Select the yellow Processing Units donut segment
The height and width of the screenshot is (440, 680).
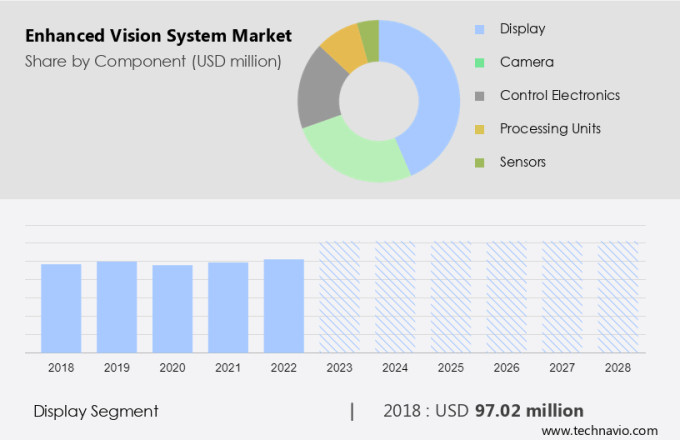343,45
